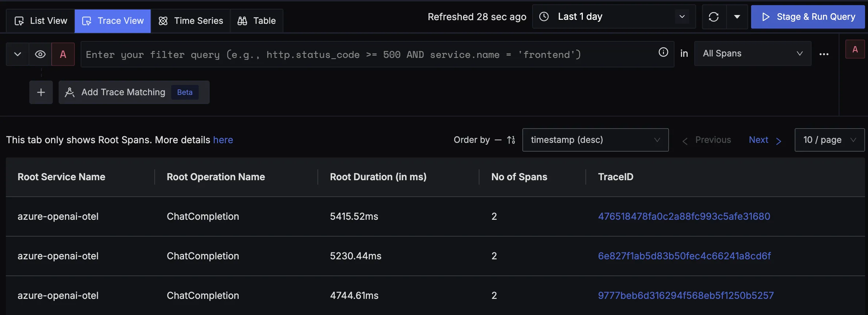
Task: Click the info icon in filter query
Action: point(663,52)
